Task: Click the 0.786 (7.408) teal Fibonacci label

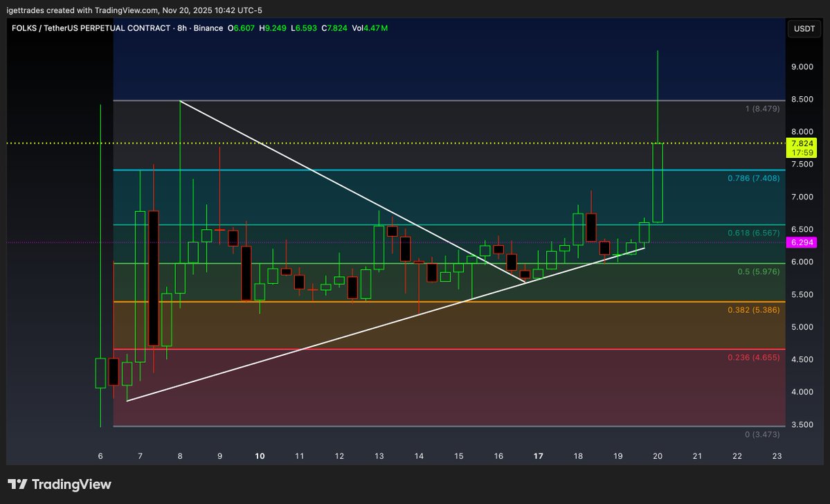Action: (x=752, y=178)
